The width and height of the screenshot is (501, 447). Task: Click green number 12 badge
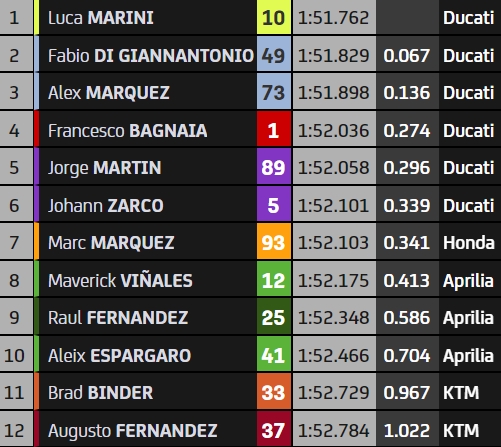(x=274, y=280)
